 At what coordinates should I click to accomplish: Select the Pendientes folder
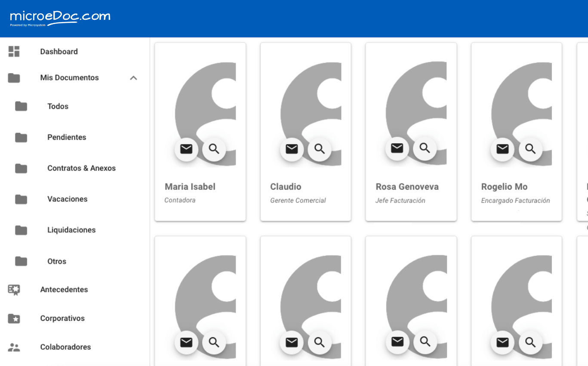[x=67, y=137]
